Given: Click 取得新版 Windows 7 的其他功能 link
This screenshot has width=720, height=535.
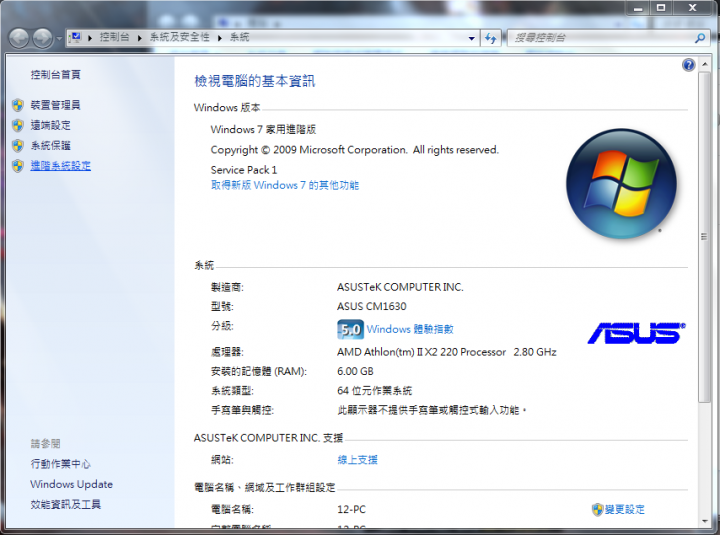Looking at the screenshot, I should click(x=285, y=186).
